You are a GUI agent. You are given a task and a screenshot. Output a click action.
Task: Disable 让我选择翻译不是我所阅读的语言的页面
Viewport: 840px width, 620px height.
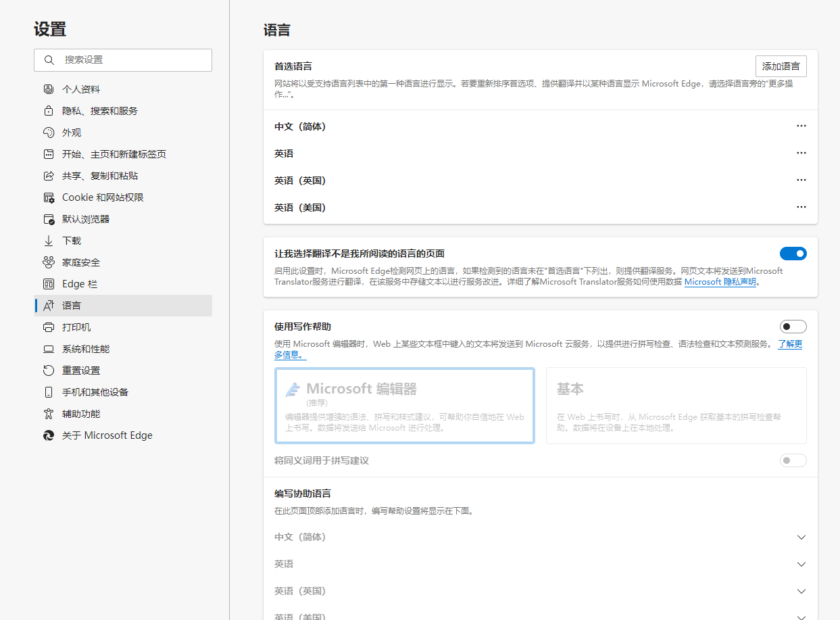click(793, 254)
